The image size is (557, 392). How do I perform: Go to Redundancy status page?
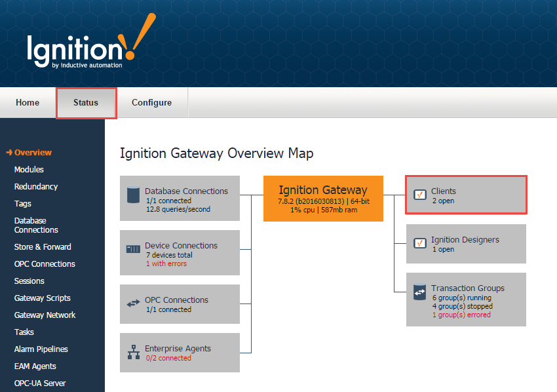pyautogui.click(x=36, y=187)
